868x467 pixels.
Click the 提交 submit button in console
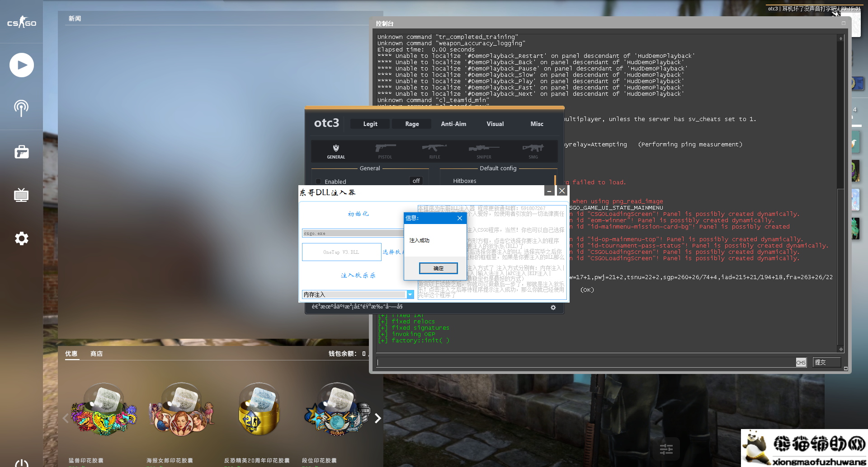(x=826, y=362)
